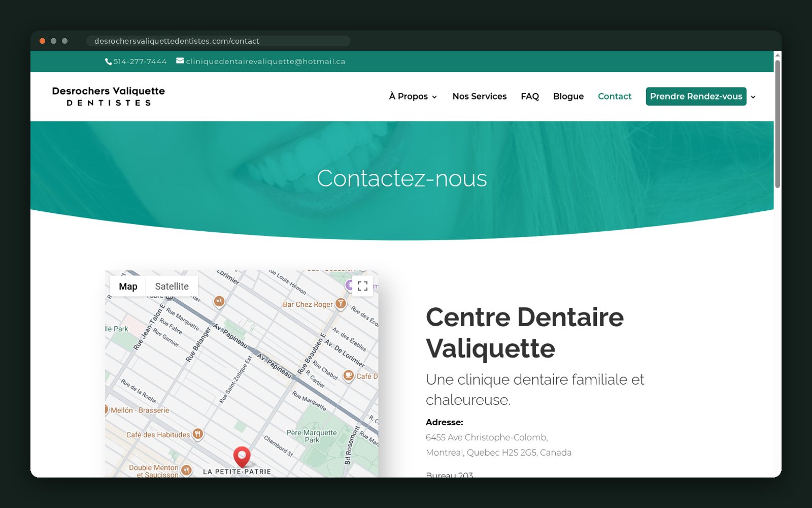Click the Mellön - Brasserie map label

[x=140, y=410]
